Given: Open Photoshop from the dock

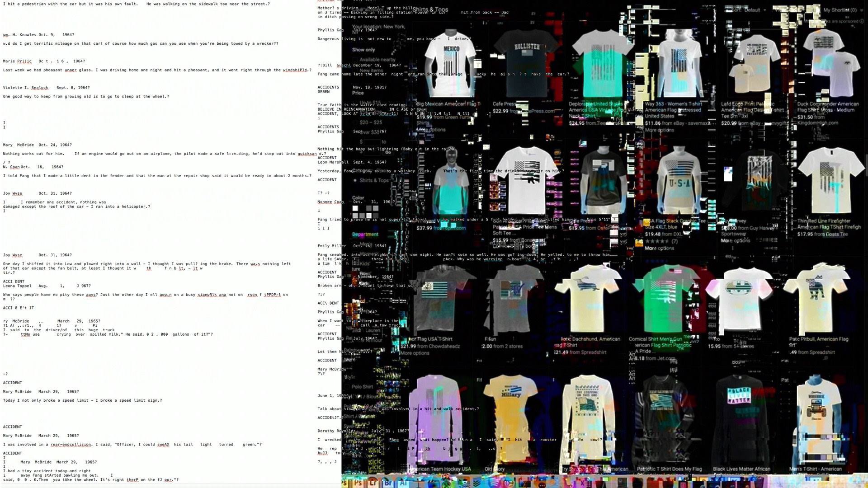Looking at the screenshot, I should (x=358, y=483).
